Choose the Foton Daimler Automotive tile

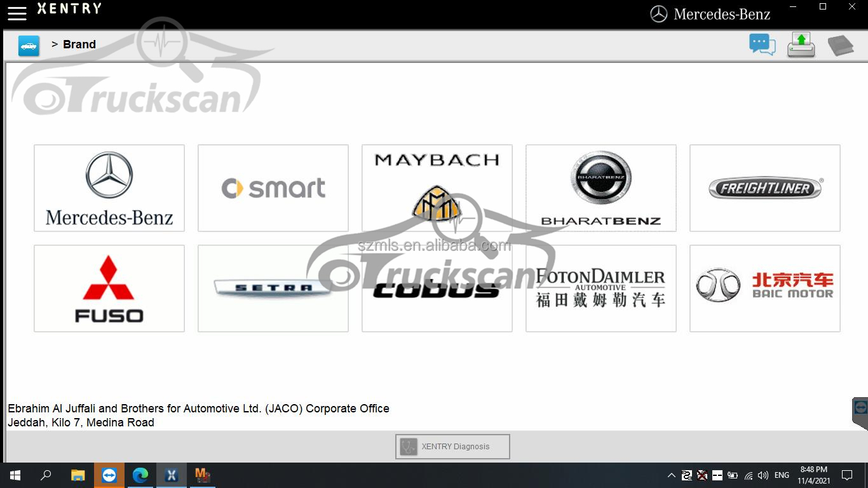601,288
